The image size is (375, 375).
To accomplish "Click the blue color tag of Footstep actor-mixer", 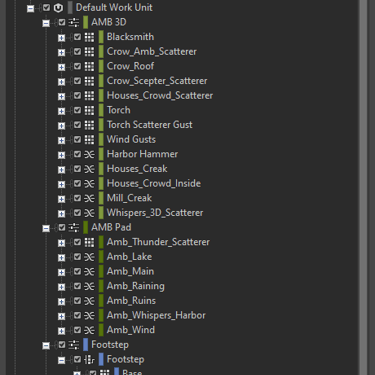I will [86, 345].
